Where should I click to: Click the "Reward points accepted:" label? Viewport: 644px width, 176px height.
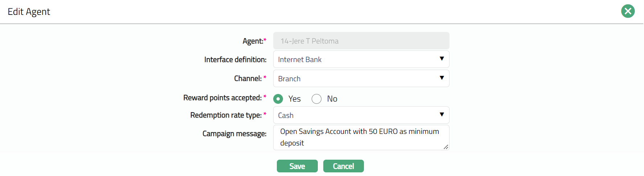222,98
